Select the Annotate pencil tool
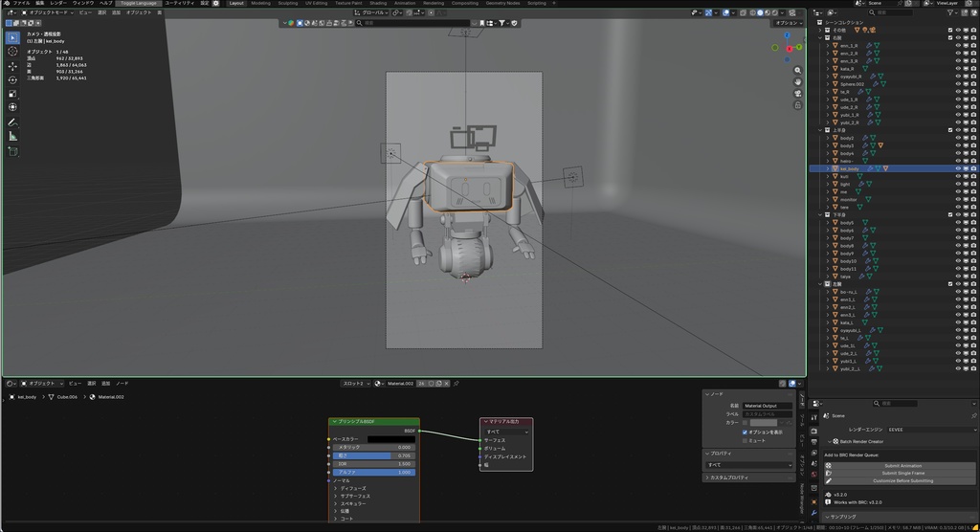The height and width of the screenshot is (532, 980). coord(12,122)
